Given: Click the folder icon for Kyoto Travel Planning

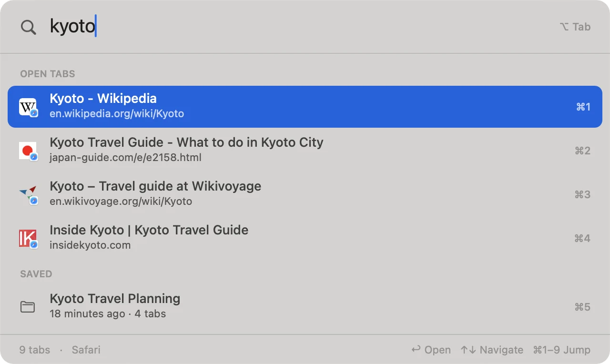Looking at the screenshot, I should (28, 307).
